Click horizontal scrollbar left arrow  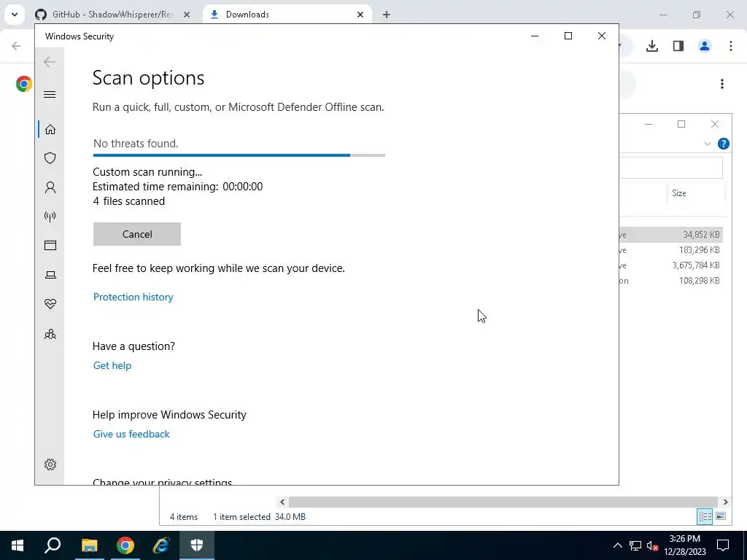pos(282,502)
